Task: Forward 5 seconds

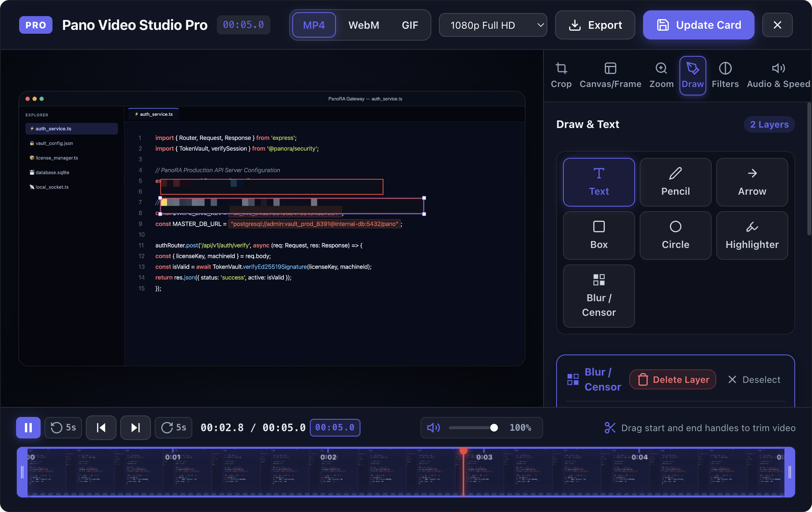Action: click(x=174, y=428)
